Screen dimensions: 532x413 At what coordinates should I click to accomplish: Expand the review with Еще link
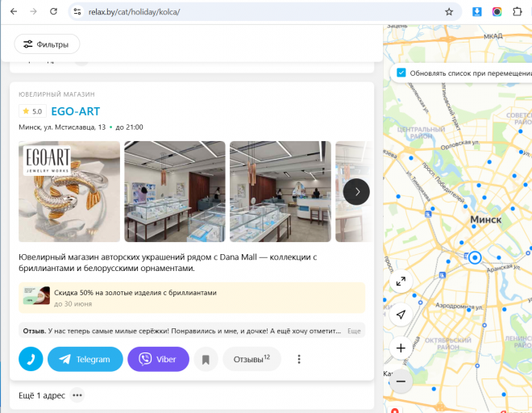point(354,331)
